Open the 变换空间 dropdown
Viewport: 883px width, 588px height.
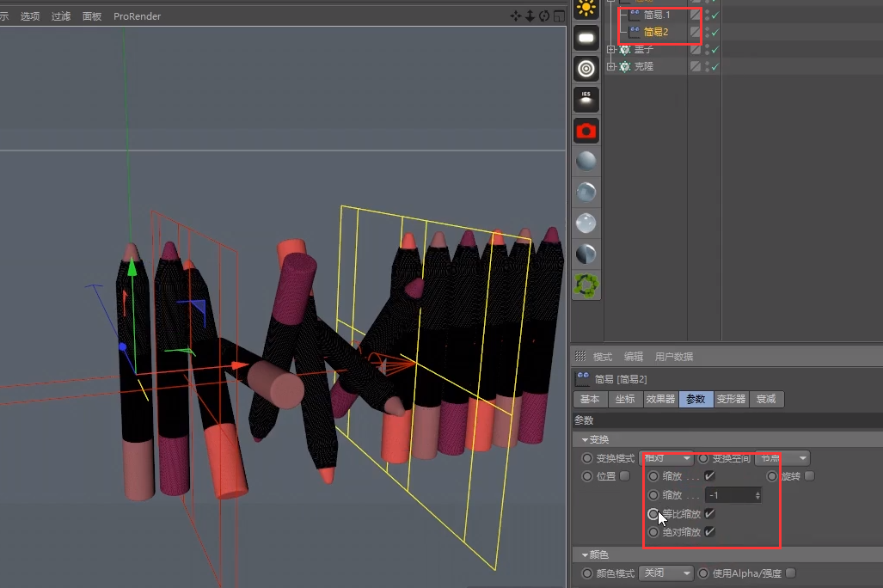782,458
